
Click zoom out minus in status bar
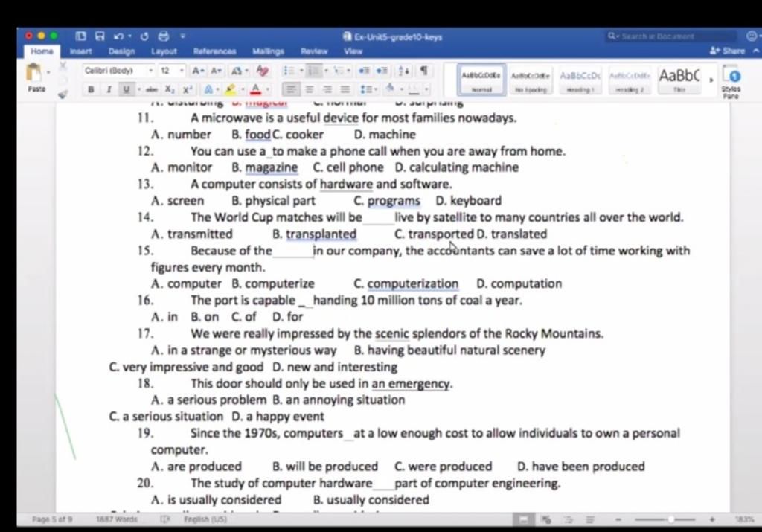[x=618, y=519]
